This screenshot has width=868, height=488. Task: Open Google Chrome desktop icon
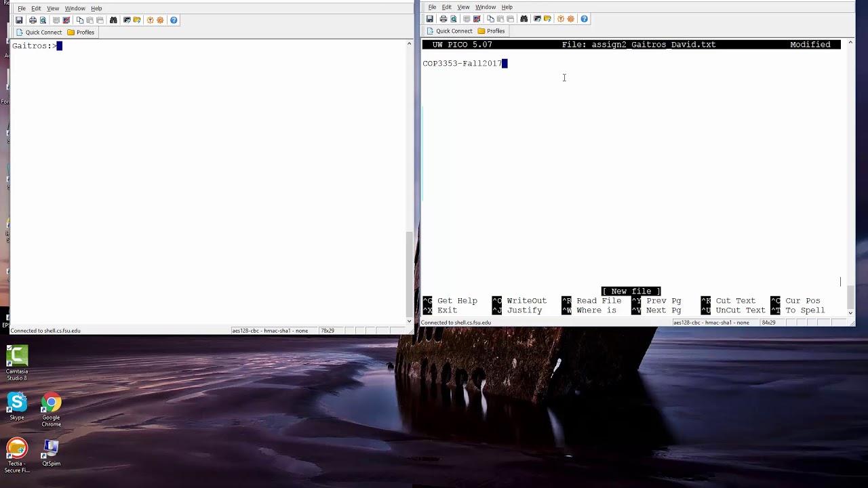click(x=51, y=410)
